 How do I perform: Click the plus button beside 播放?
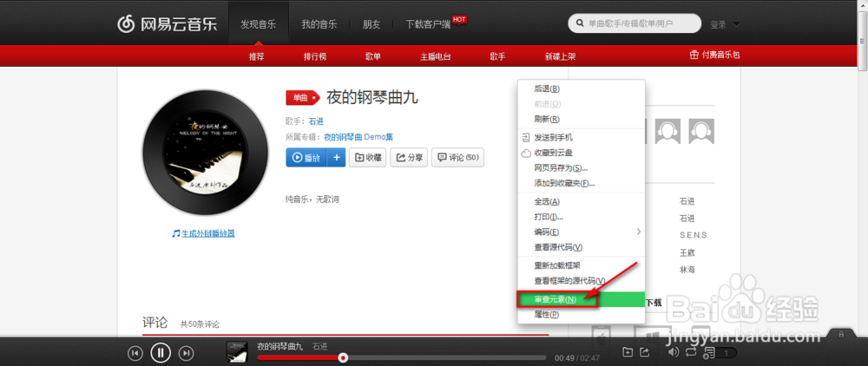click(337, 158)
